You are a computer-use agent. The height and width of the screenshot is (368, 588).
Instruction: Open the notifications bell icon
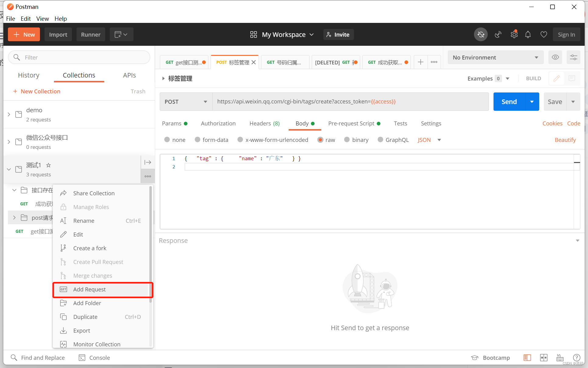pyautogui.click(x=528, y=34)
